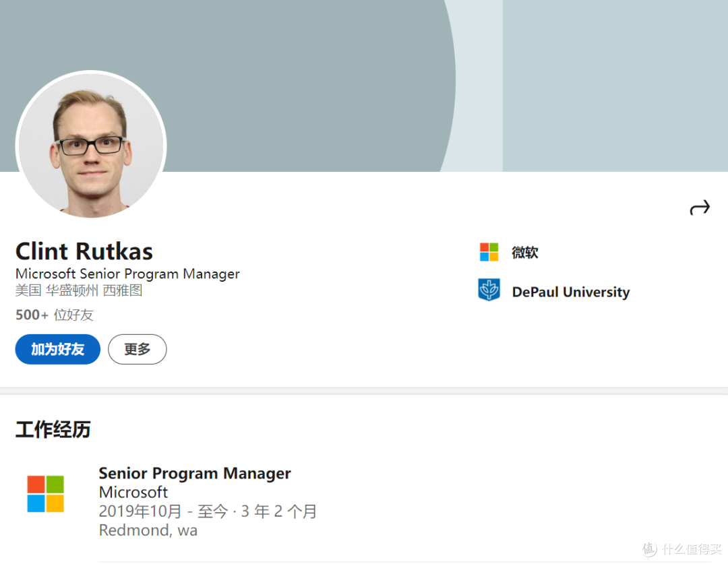Click the 微软 company link
Viewport: 728px width, 564px height.
pyautogui.click(x=524, y=253)
